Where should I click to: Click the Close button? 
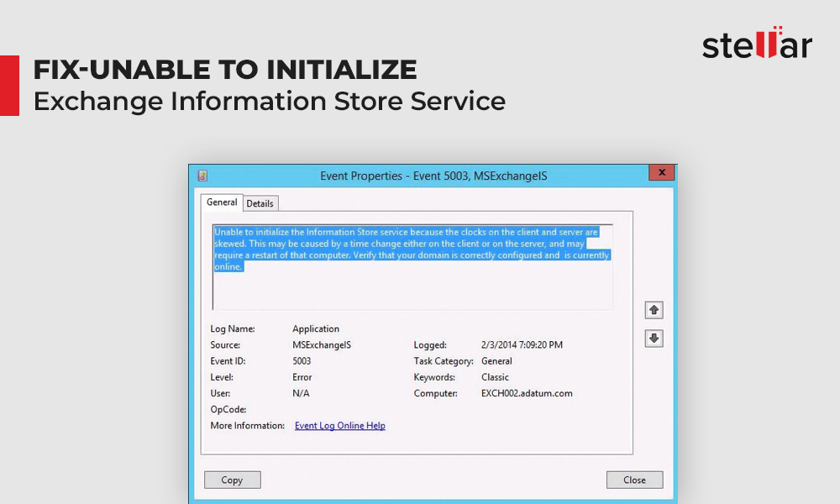tap(635, 480)
